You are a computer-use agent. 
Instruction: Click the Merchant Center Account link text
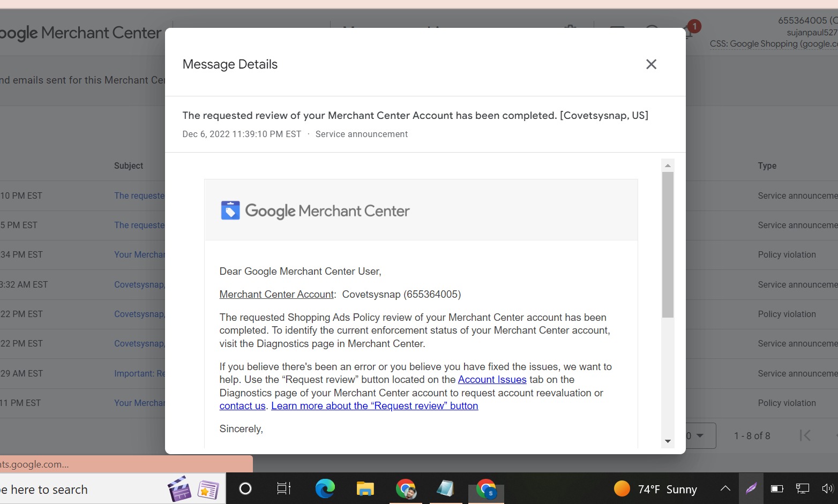click(x=276, y=295)
